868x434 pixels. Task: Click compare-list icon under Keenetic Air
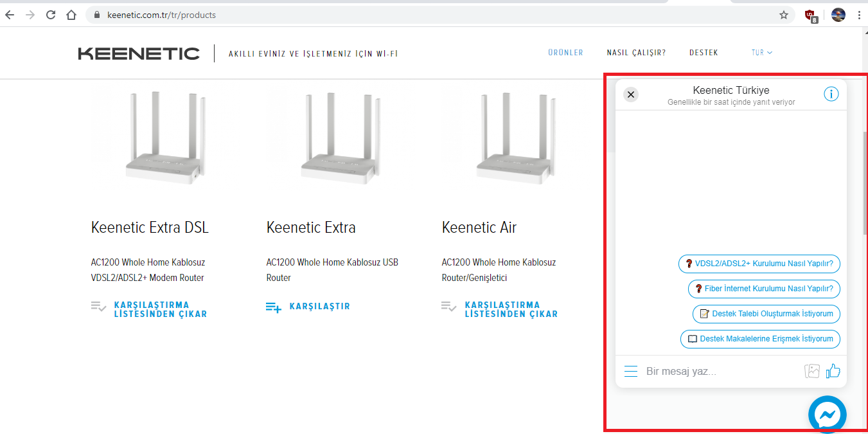point(448,307)
